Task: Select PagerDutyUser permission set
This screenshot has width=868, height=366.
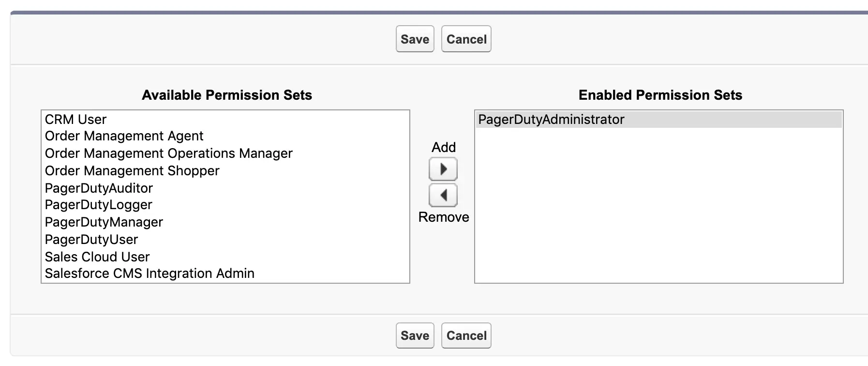Action: pyautogui.click(x=225, y=240)
